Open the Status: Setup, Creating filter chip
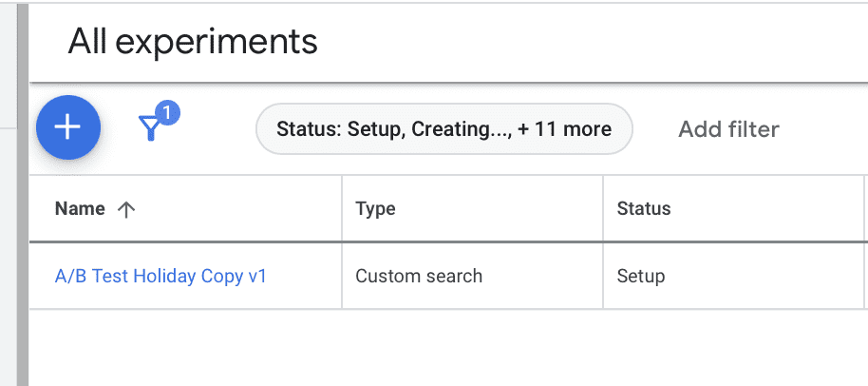Image resolution: width=868 pixels, height=386 pixels. (443, 129)
